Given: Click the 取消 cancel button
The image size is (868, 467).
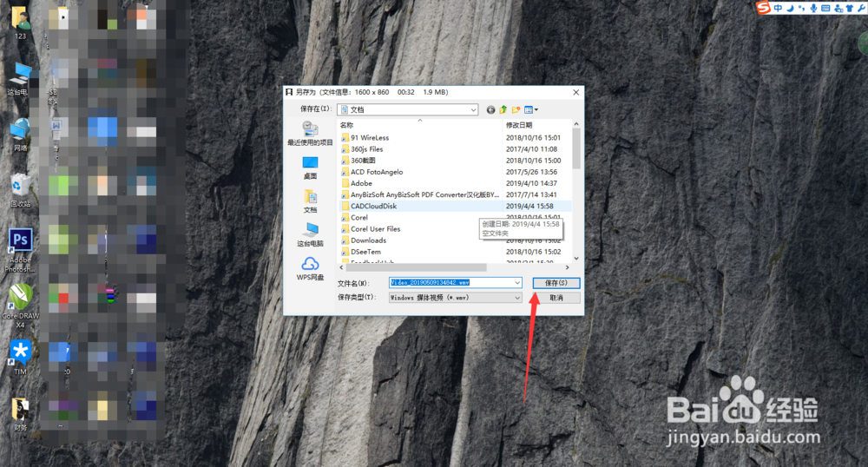Looking at the screenshot, I should pyautogui.click(x=556, y=298).
